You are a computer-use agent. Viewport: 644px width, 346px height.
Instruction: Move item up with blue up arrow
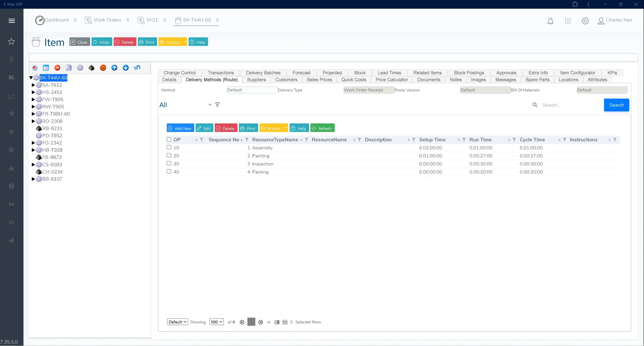coord(114,68)
